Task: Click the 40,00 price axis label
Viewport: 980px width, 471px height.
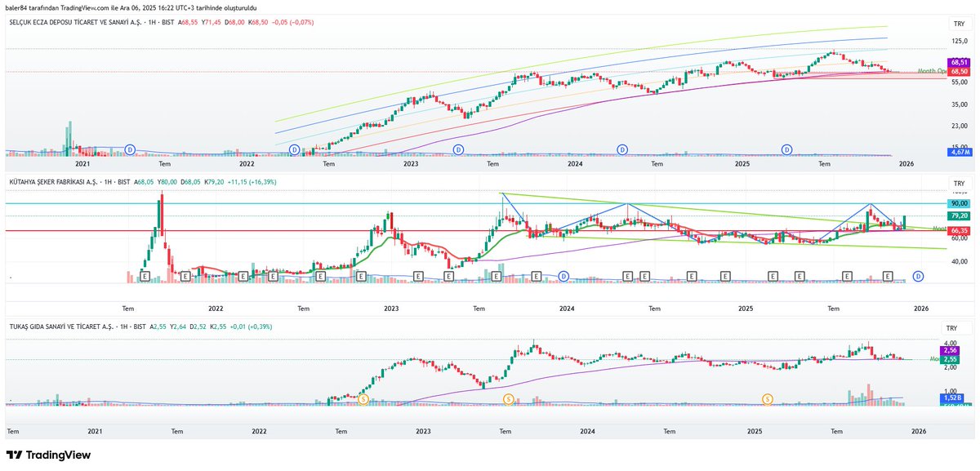Action: pyautogui.click(x=959, y=261)
